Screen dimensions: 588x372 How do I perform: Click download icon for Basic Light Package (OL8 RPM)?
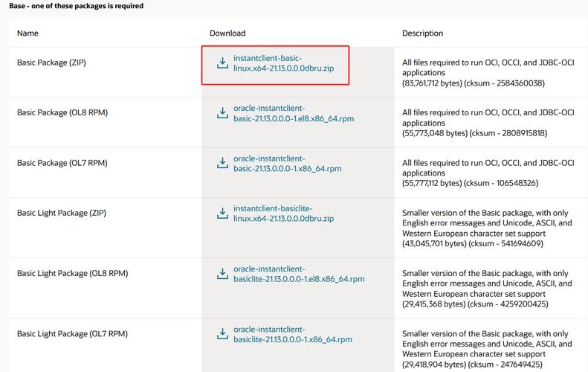coord(222,274)
